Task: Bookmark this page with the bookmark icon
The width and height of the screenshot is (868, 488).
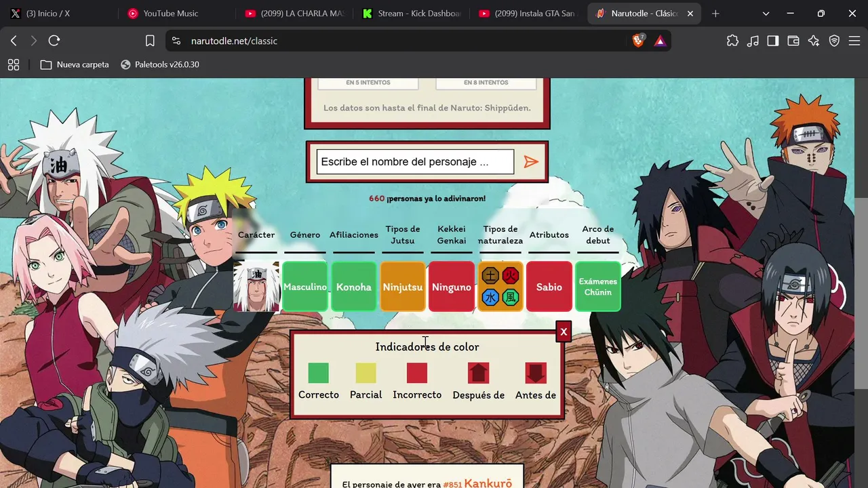Action: [x=150, y=41]
